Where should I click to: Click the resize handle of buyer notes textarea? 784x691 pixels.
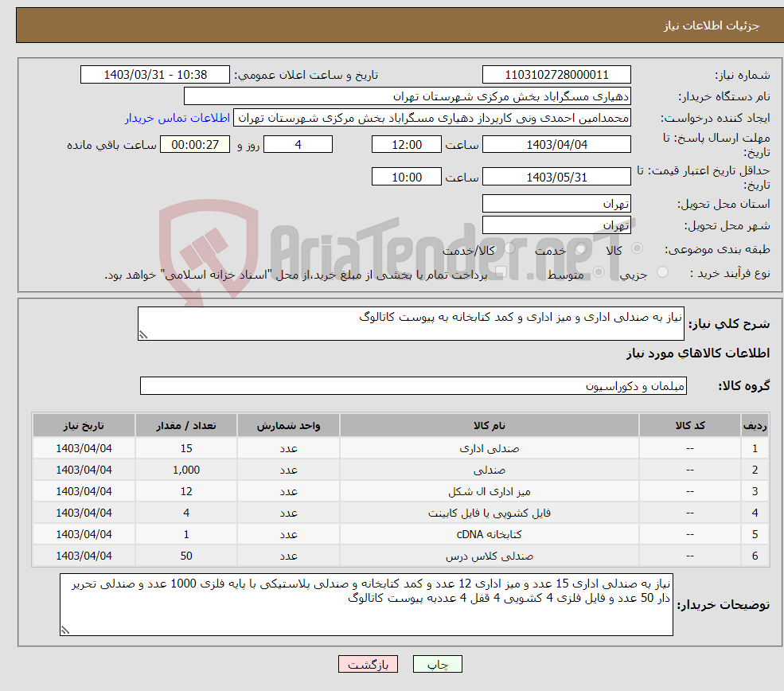65,630
